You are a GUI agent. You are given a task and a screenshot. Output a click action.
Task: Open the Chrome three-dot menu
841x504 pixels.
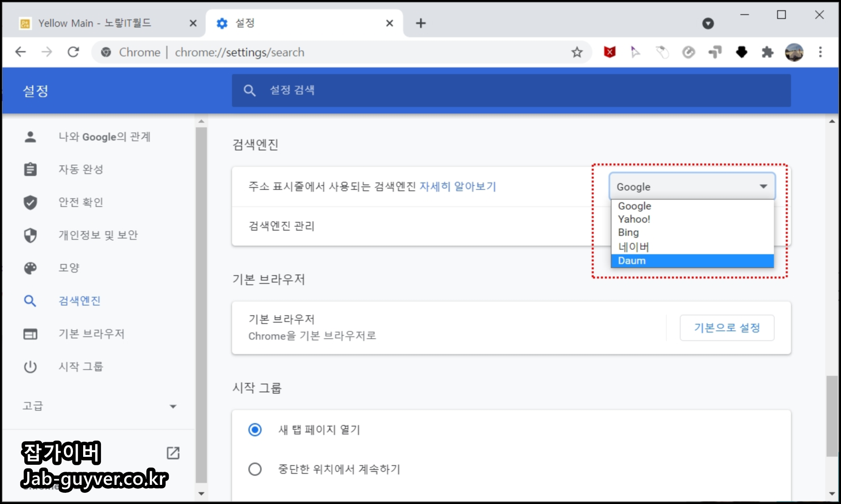click(x=820, y=52)
